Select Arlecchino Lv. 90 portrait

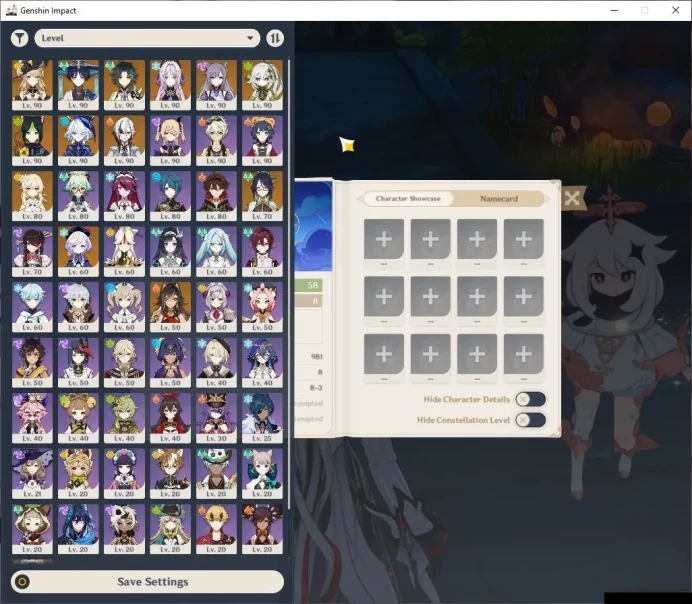(124, 141)
